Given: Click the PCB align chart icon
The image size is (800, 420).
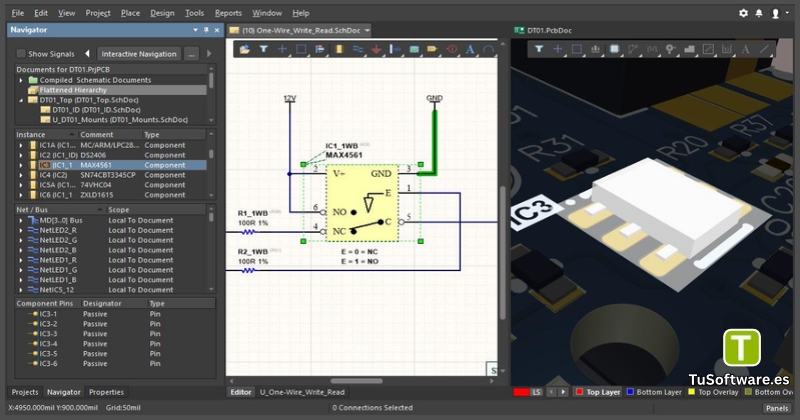Looking at the screenshot, I should 595,49.
